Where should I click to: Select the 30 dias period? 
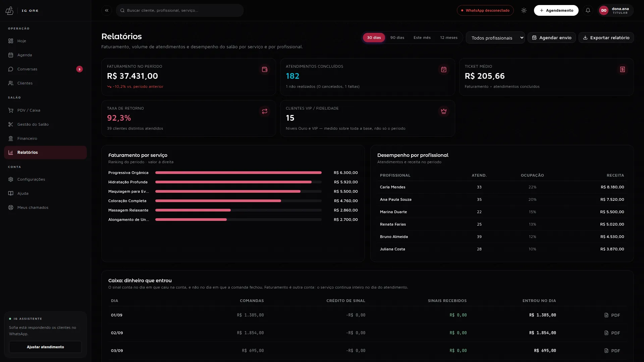(374, 38)
